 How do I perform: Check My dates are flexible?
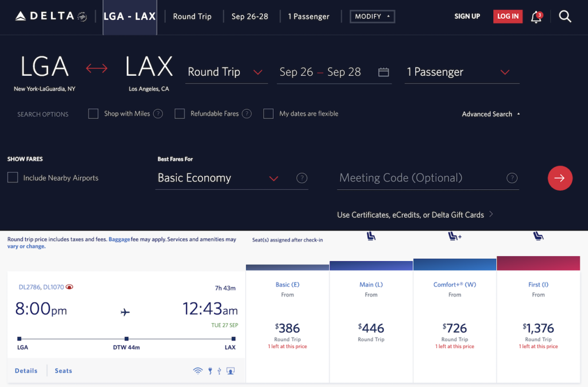click(268, 114)
